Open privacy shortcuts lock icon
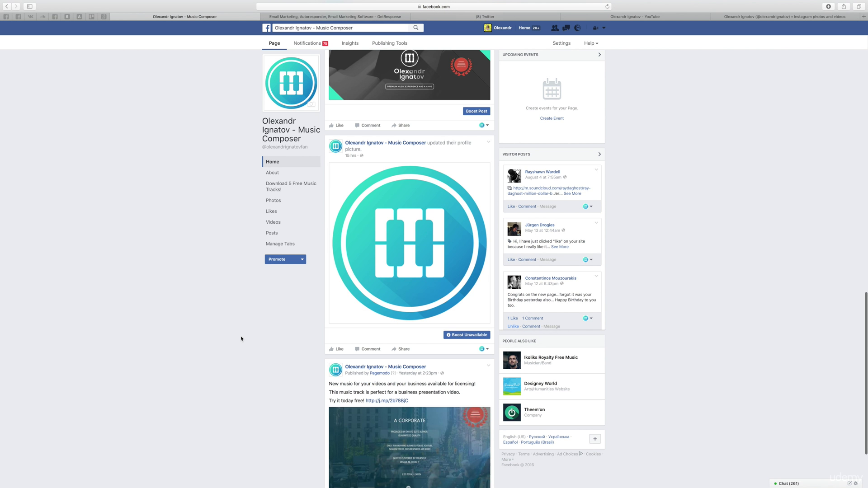This screenshot has height=488, width=868. pyautogui.click(x=595, y=28)
